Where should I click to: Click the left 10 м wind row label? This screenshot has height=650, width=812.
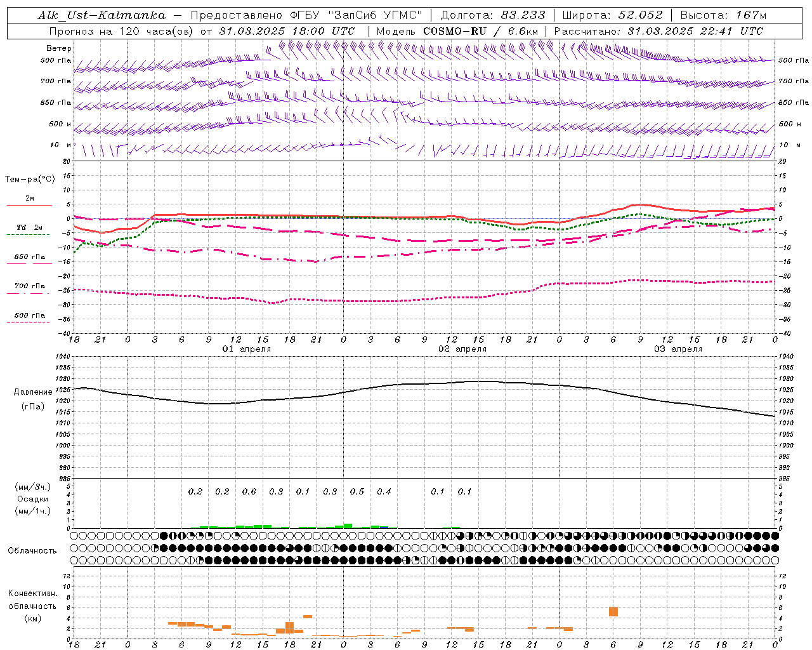62,145
